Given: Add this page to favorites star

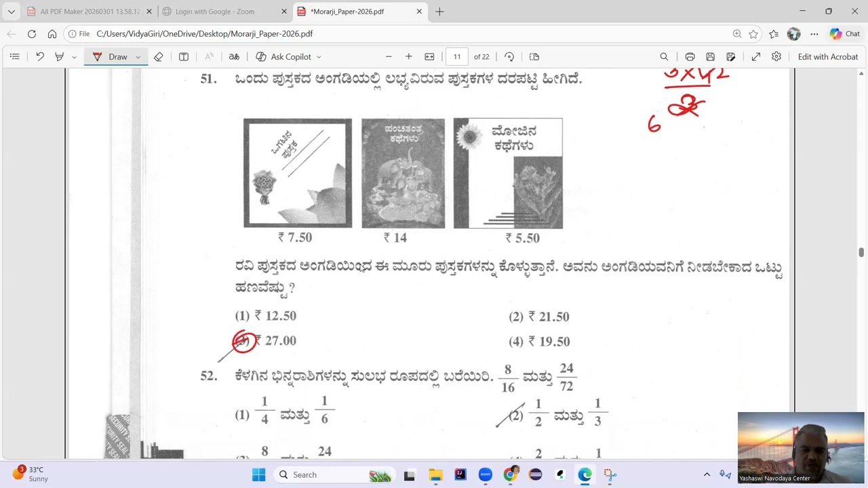Looking at the screenshot, I should (x=753, y=34).
